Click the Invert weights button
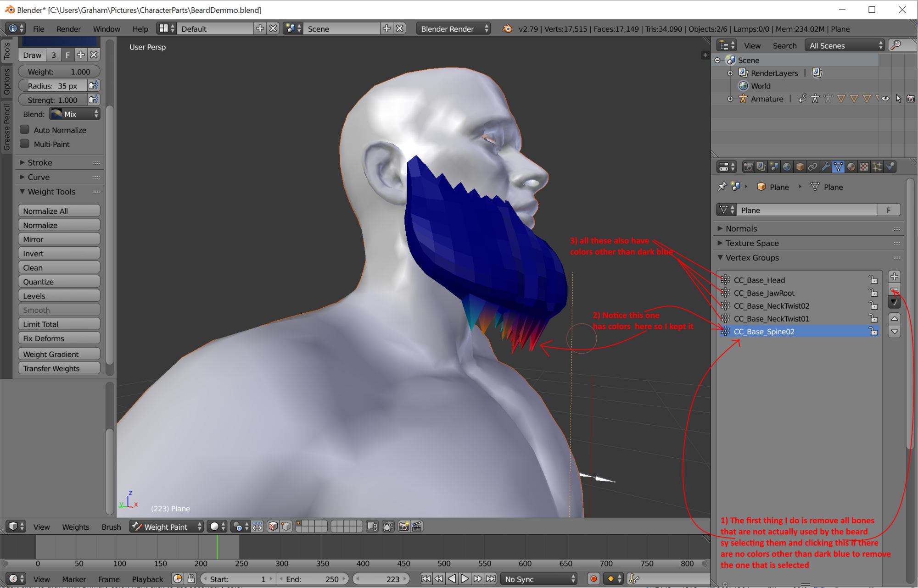 point(59,253)
